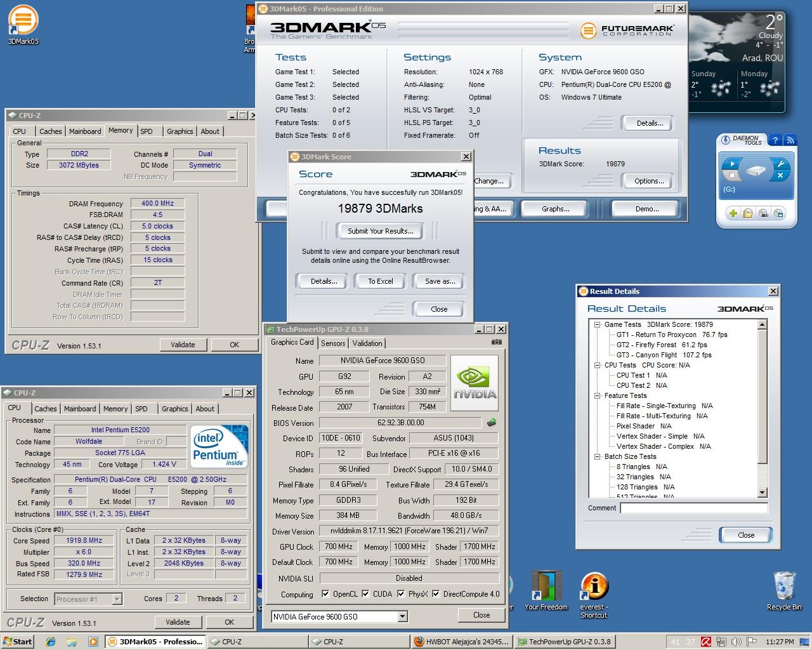Collapse the CPU Tests tree node

tap(597, 365)
